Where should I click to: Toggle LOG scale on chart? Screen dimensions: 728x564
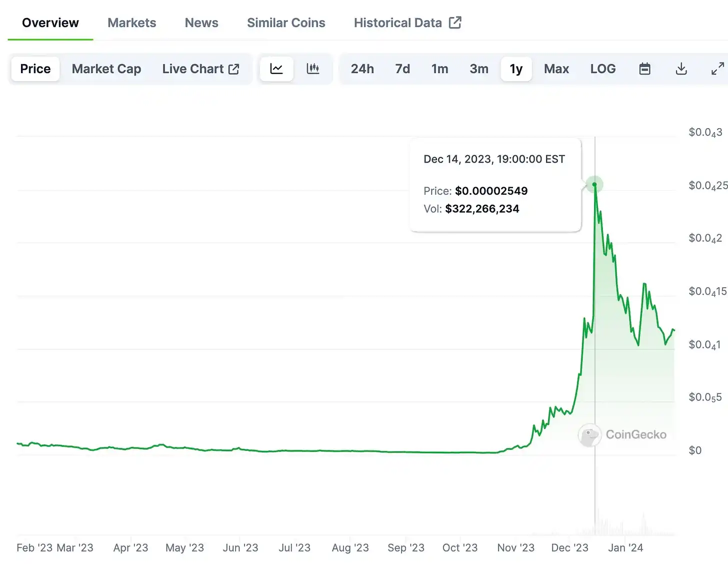pos(603,69)
